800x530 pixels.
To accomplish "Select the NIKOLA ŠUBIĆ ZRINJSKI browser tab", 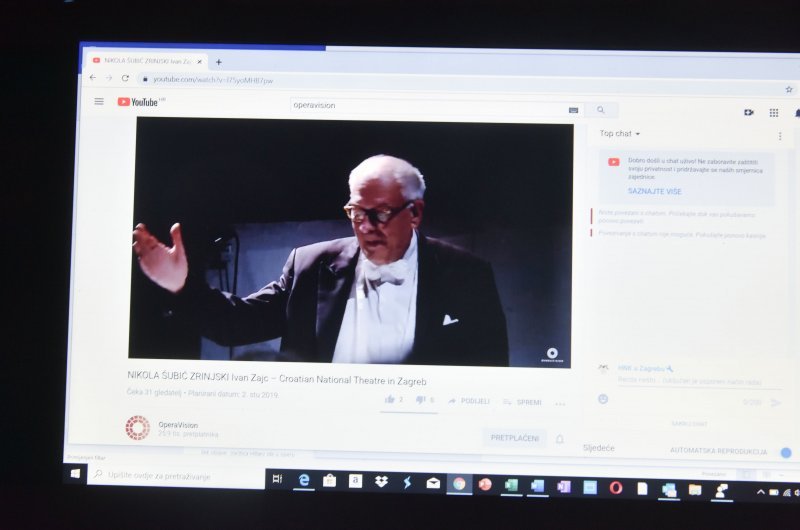I will [x=147, y=61].
